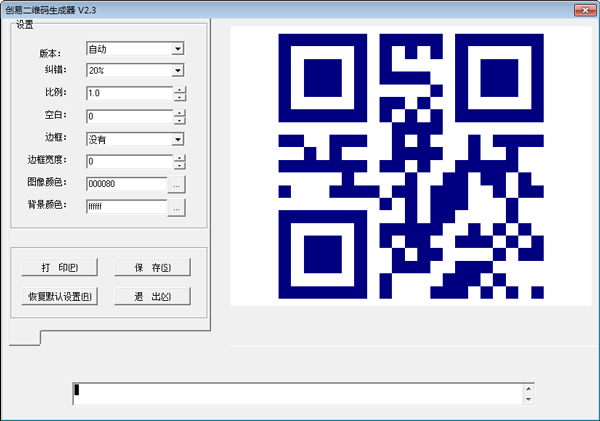Click the 图像颜色 field with 000080

(x=127, y=184)
